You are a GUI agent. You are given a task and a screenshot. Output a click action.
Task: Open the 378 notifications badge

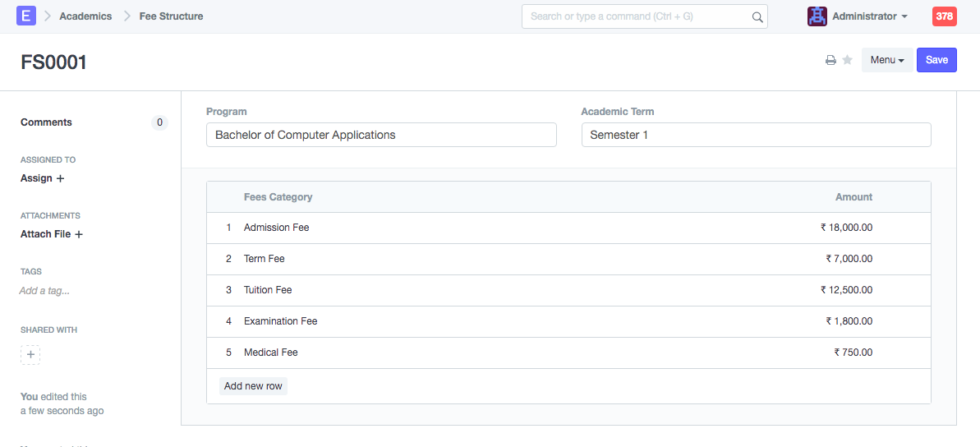pos(944,16)
